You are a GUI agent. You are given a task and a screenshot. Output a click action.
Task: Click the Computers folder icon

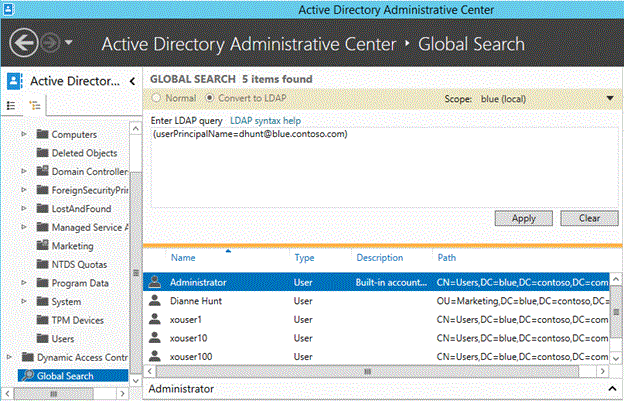[x=42, y=134]
